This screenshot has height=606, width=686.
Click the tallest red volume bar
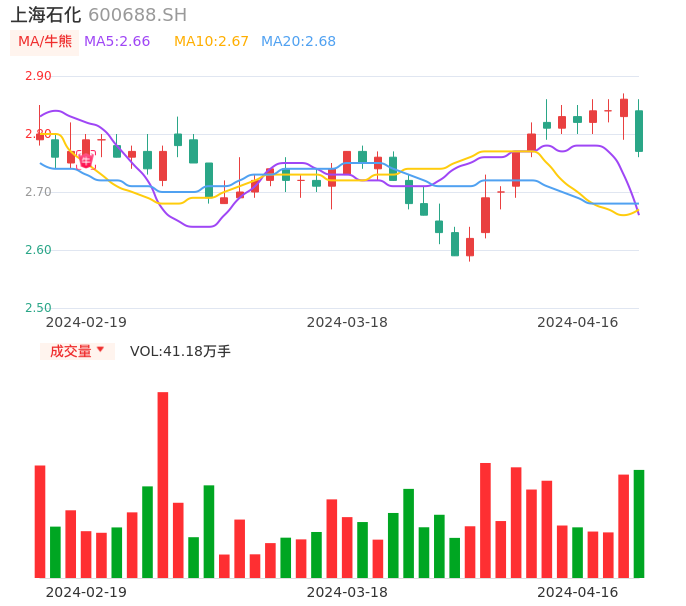(163, 485)
